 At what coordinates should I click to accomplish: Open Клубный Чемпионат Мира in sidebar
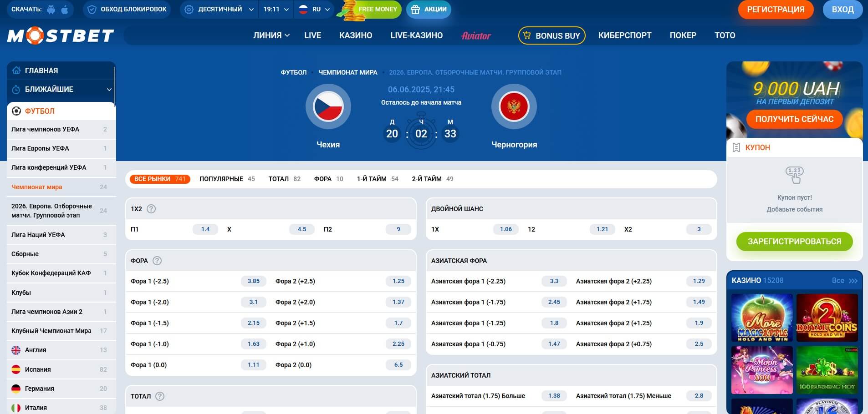[x=61, y=331]
